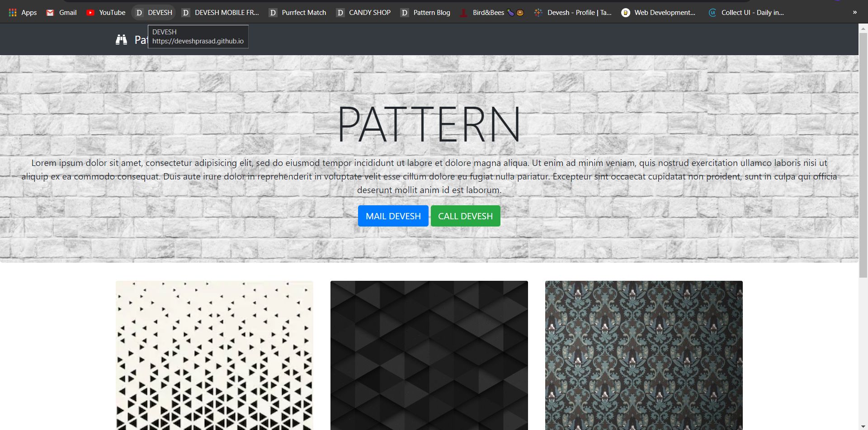
Task: Open the YouTube bookmark
Action: 106,13
